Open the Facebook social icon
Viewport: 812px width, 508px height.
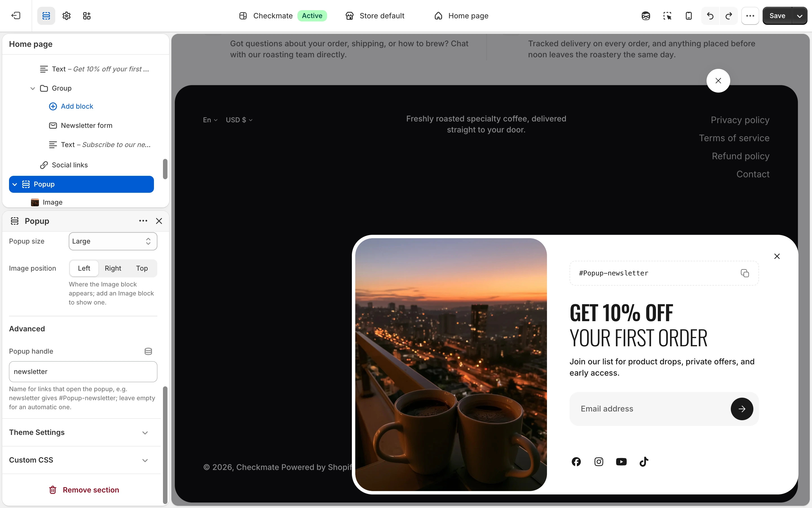[576, 462]
